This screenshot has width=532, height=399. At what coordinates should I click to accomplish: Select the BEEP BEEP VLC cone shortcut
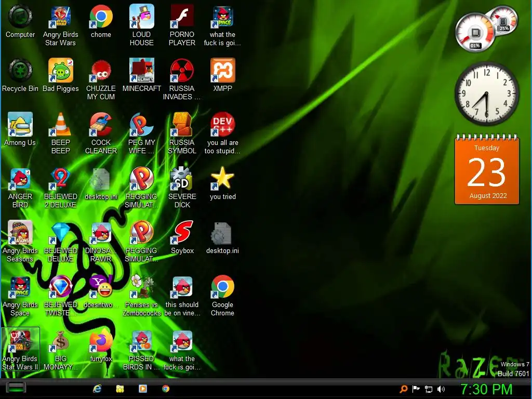coord(60,134)
